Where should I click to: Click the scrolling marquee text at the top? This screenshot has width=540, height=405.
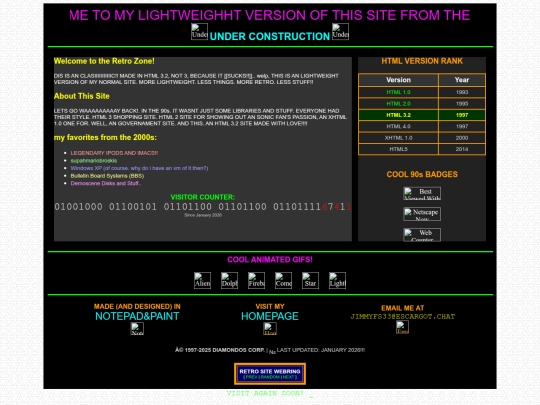270,15
